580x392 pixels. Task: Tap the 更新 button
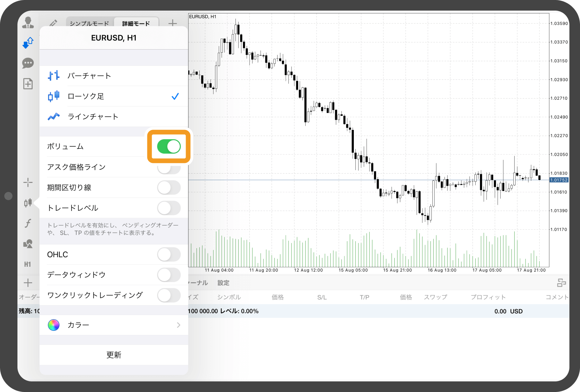coord(114,355)
